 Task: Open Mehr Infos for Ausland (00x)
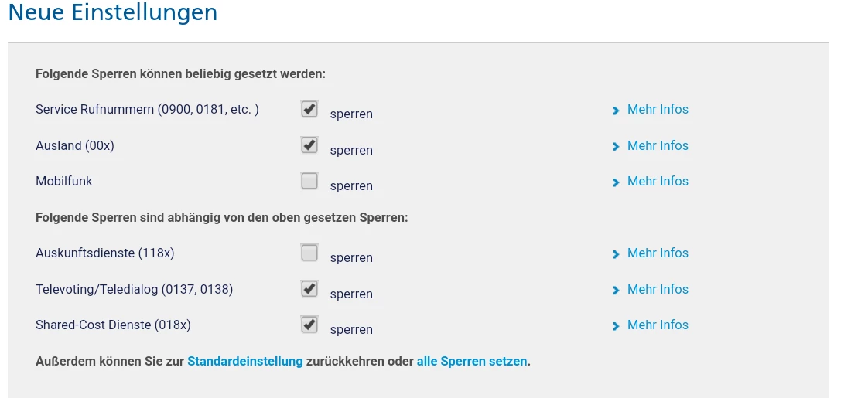point(658,145)
